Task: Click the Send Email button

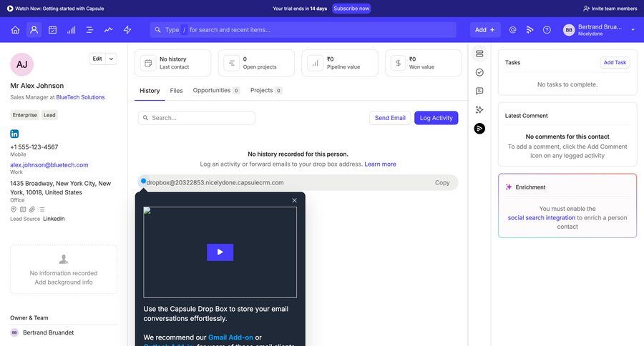Action: pyautogui.click(x=390, y=118)
